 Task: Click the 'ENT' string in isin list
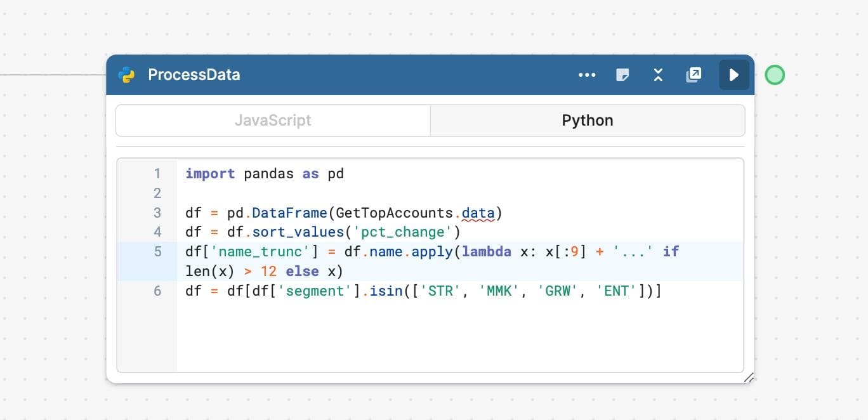click(x=616, y=291)
